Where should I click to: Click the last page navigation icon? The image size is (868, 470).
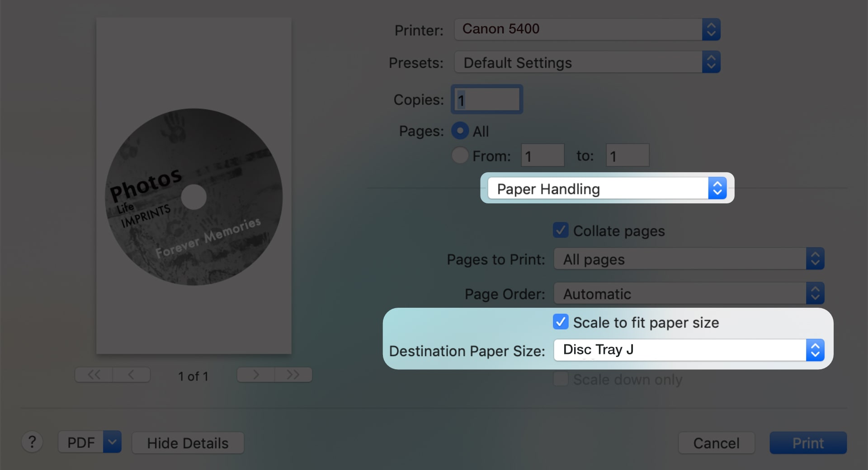point(293,375)
